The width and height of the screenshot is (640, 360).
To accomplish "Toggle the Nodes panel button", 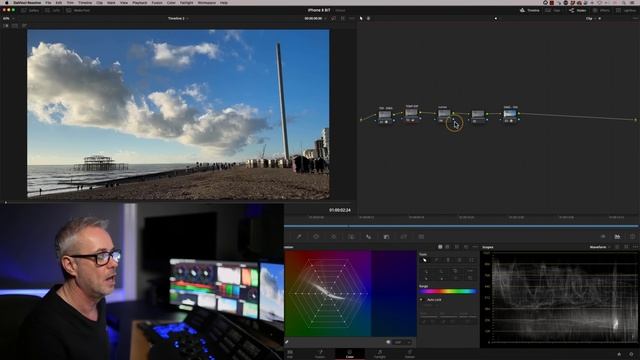I will tap(578, 10).
